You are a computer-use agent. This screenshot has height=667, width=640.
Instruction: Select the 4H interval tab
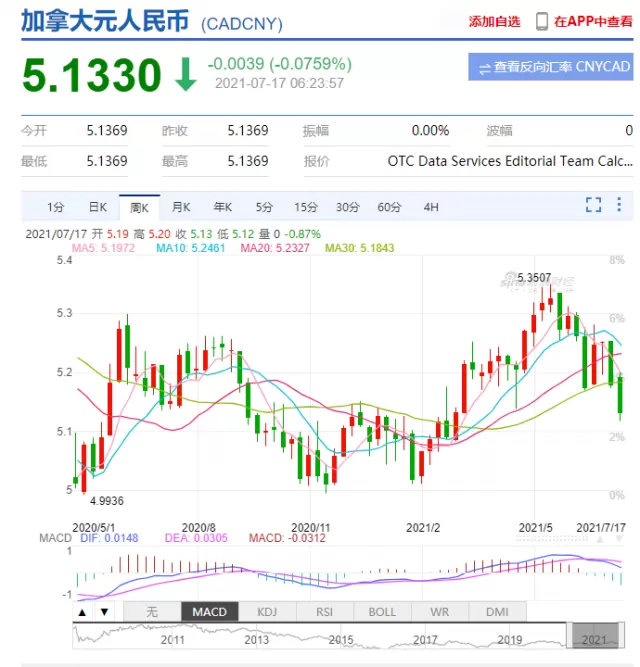coord(431,207)
